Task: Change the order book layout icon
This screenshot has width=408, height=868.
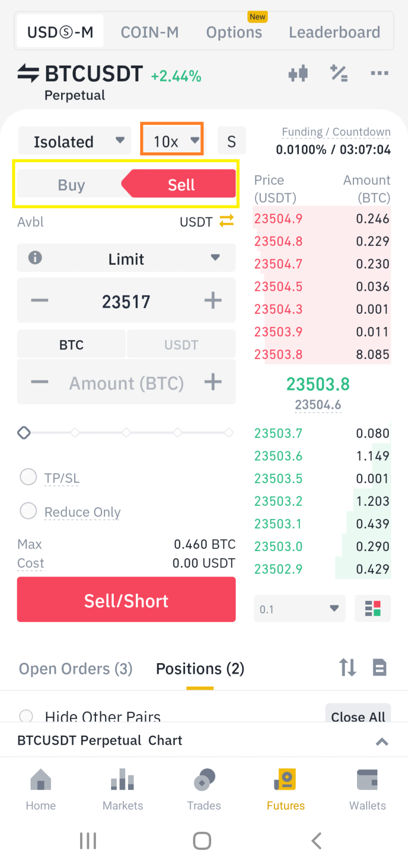Action: pos(373,608)
